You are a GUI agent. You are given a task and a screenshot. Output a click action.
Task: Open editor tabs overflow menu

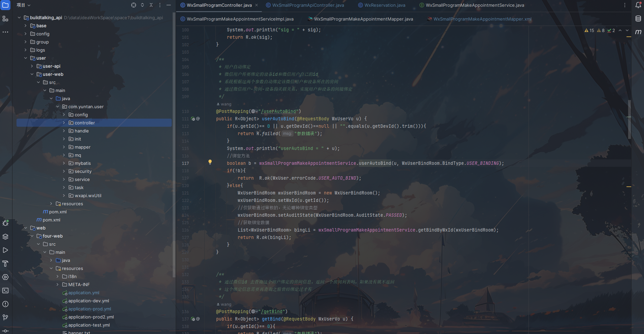pyautogui.click(x=625, y=5)
